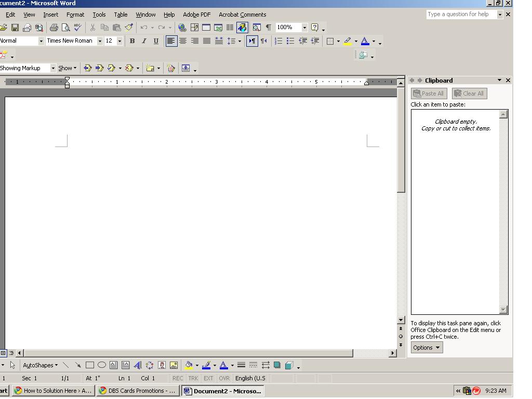Apply Fill Color paint bucket
The height and width of the screenshot is (399, 532).
(189, 365)
